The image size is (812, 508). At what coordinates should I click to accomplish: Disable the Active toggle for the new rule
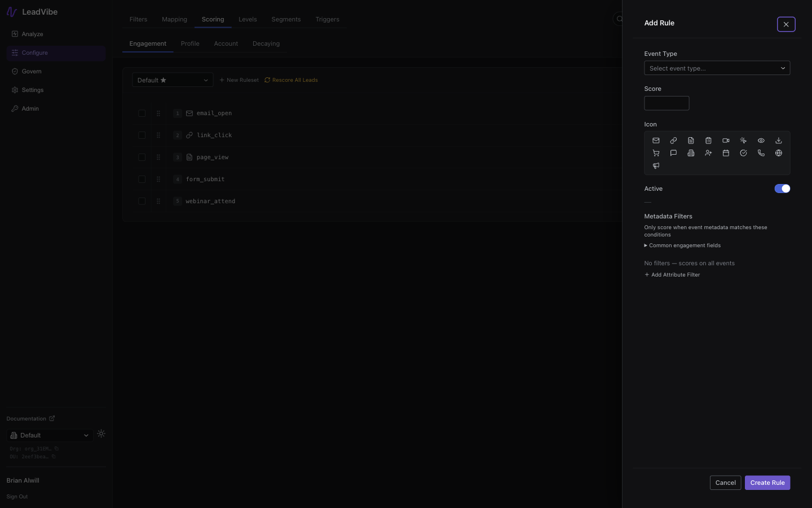click(x=782, y=189)
